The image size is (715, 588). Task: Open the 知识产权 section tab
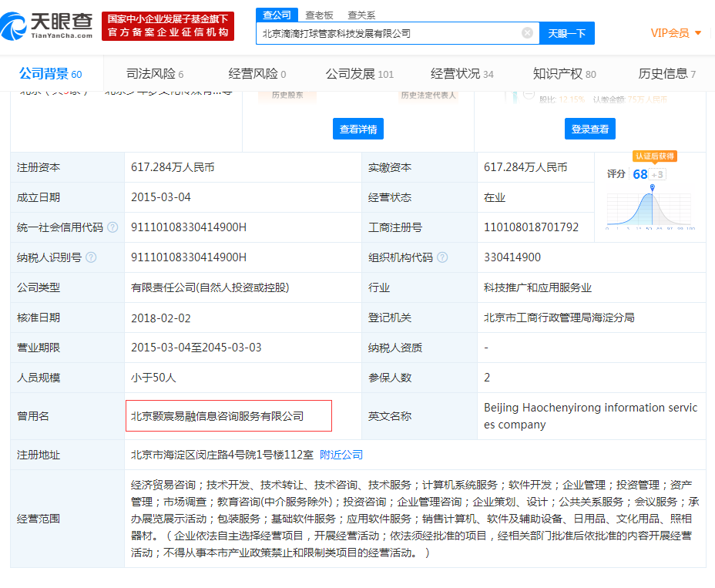coord(557,72)
